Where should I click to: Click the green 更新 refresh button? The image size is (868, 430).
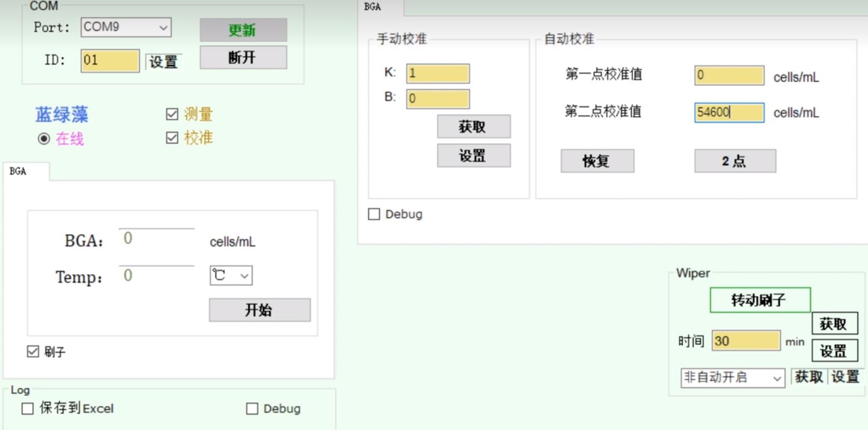click(x=243, y=30)
